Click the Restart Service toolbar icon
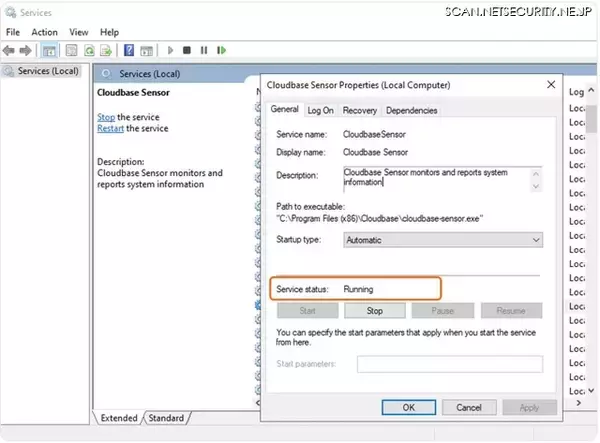Screen dimensions: 600x443 tap(221, 50)
